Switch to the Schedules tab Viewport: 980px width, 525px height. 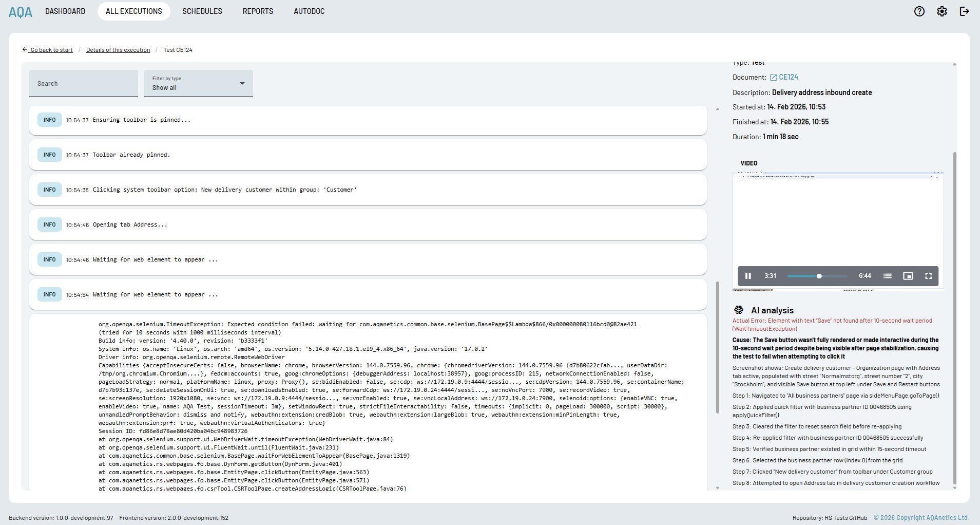[202, 11]
